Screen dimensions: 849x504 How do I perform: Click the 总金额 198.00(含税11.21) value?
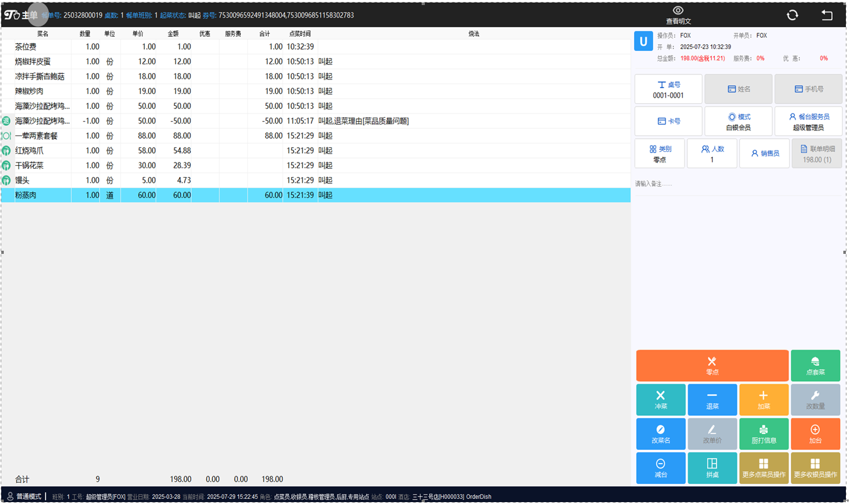point(703,58)
